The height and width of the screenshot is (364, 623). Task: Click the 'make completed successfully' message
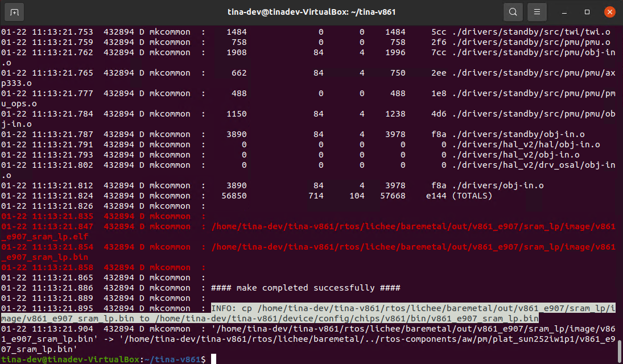pos(306,288)
